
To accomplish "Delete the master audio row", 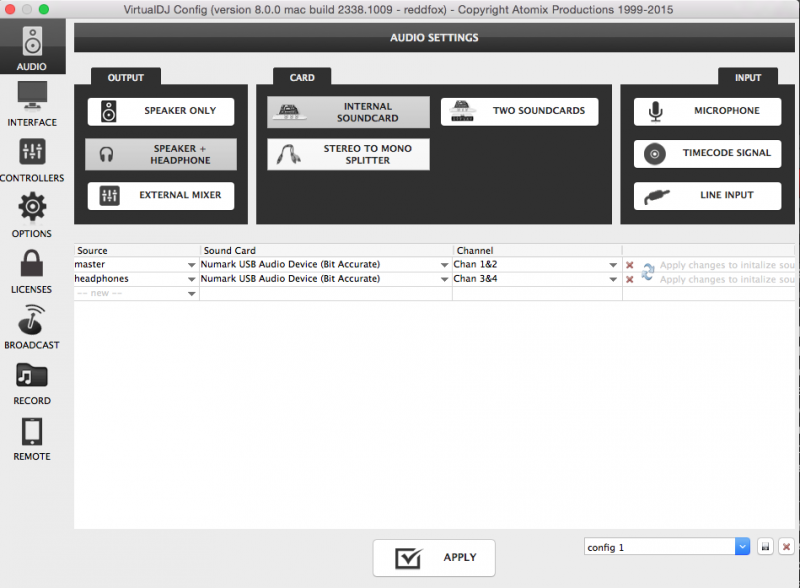I will (x=630, y=265).
